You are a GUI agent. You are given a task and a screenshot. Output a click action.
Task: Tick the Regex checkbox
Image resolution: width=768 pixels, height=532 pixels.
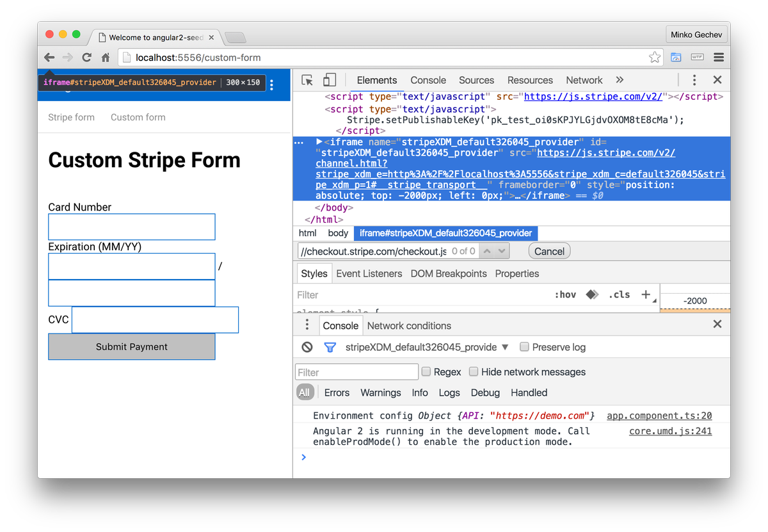click(426, 371)
